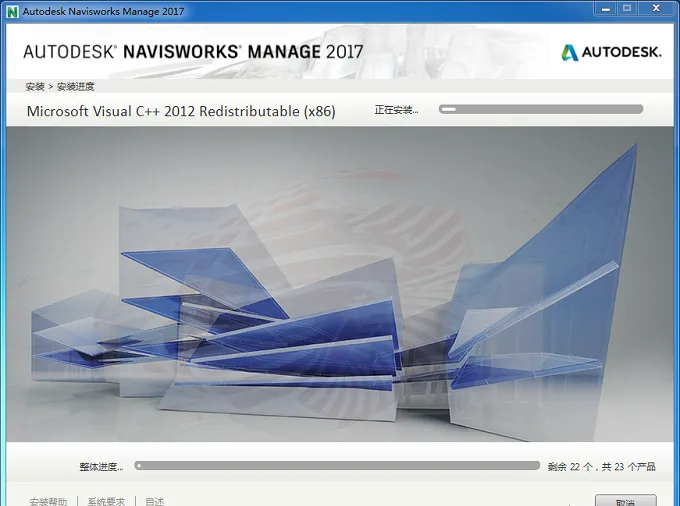Open the 自述 readme link

point(155,502)
